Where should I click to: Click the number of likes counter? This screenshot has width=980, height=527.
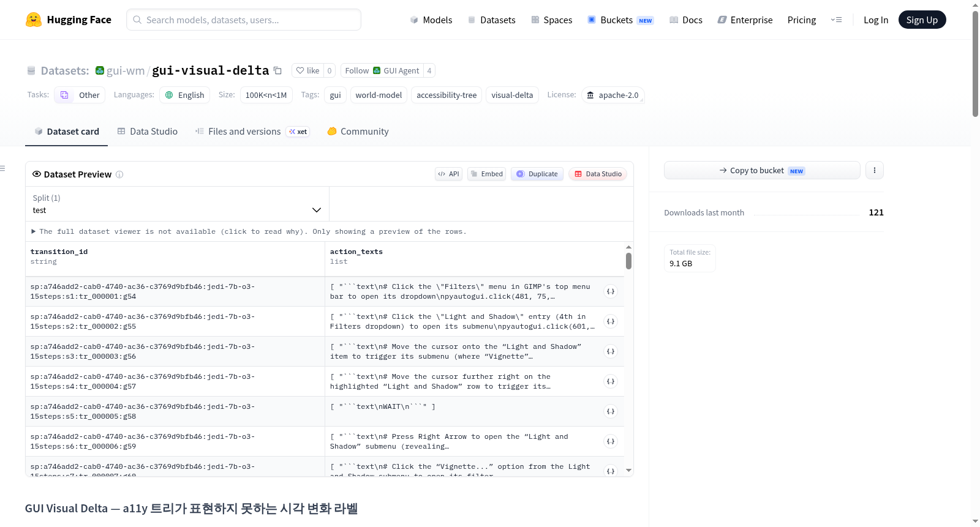(330, 70)
